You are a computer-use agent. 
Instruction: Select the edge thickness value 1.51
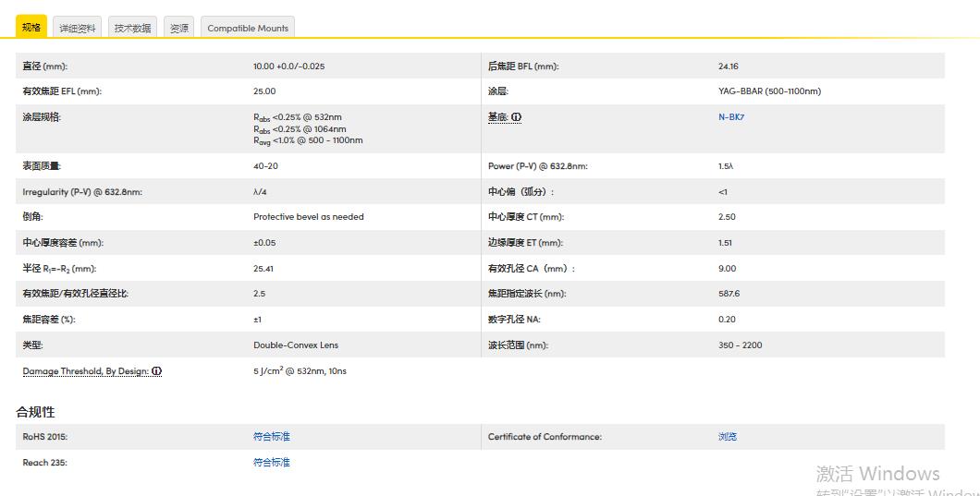(725, 242)
